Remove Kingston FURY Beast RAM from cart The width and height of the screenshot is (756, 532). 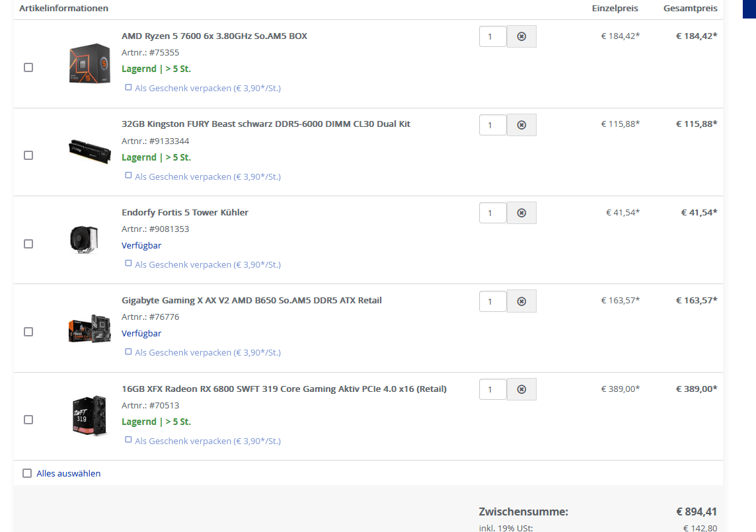tap(521, 125)
